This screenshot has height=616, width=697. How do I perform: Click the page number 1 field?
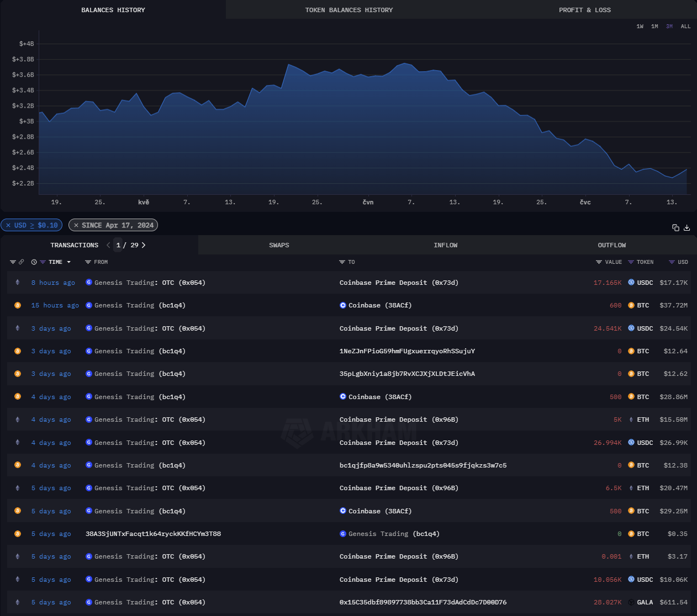coord(118,245)
